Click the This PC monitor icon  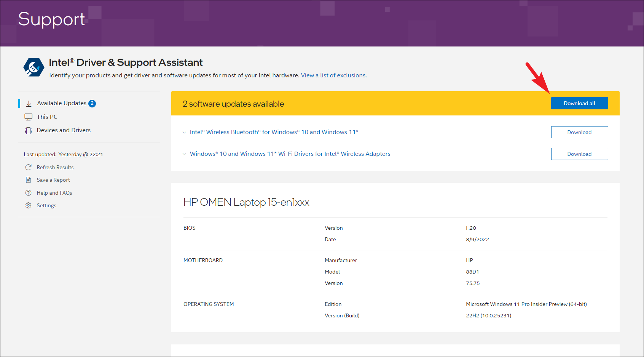click(x=29, y=117)
